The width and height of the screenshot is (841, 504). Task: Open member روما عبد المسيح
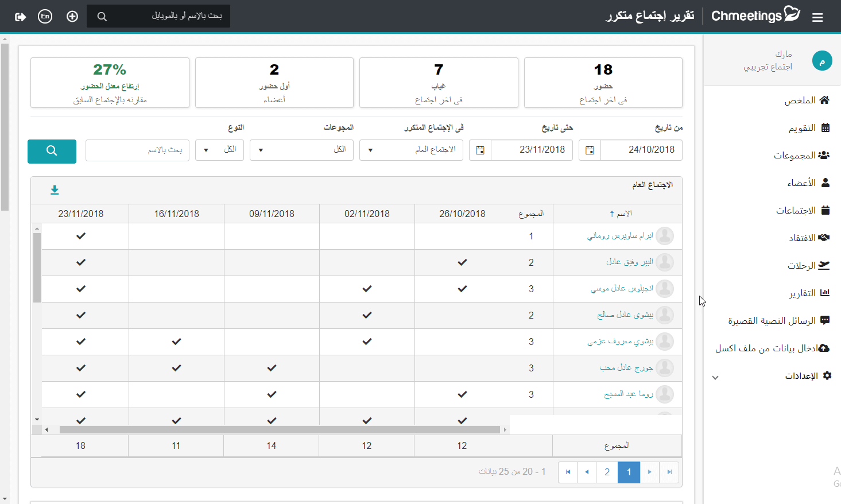629,394
